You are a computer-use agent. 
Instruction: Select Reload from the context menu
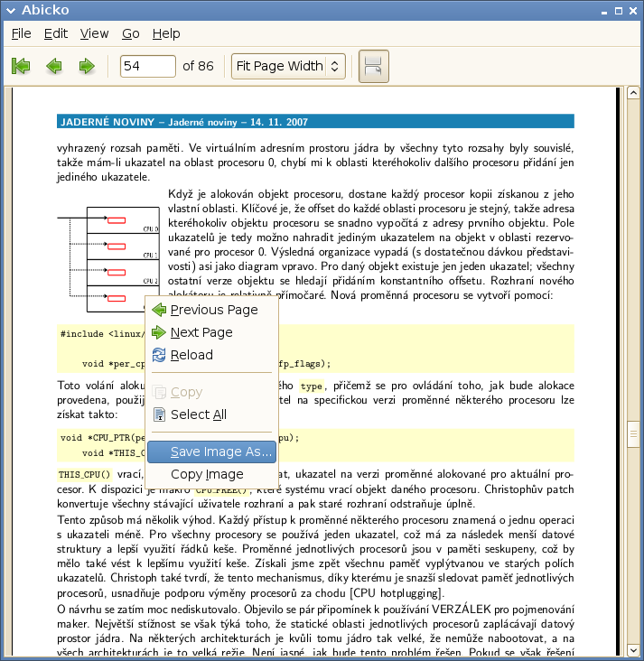[211, 355]
